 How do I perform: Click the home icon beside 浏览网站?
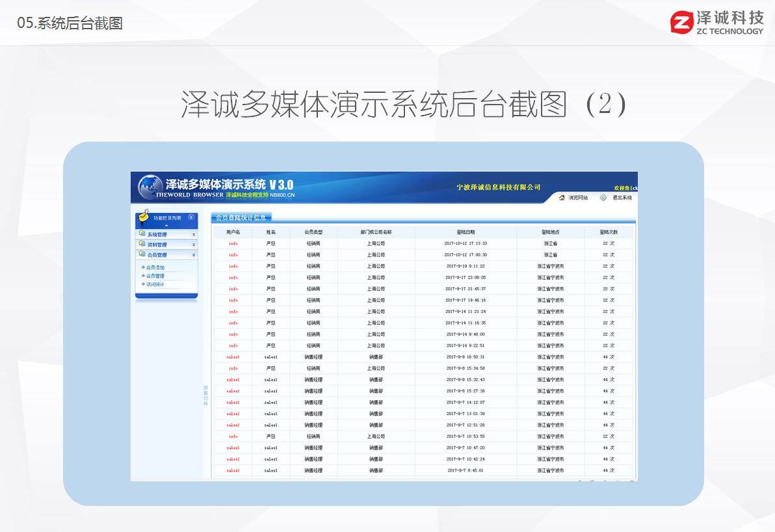[x=562, y=197]
